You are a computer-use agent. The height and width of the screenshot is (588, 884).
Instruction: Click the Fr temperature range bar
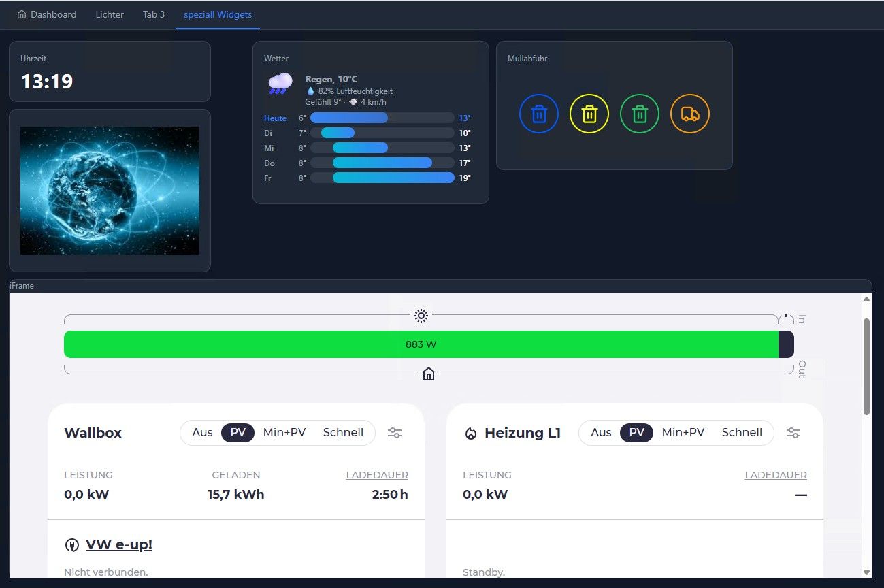tap(382, 178)
